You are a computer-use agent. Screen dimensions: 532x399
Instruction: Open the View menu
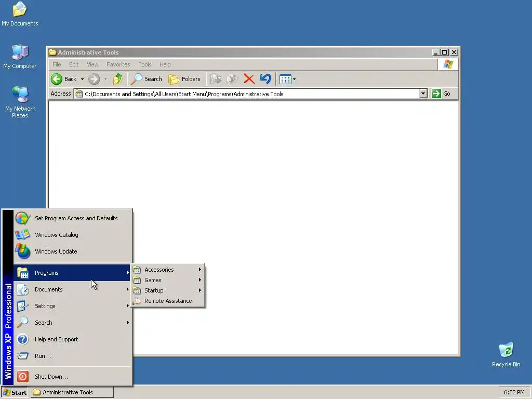pos(92,64)
